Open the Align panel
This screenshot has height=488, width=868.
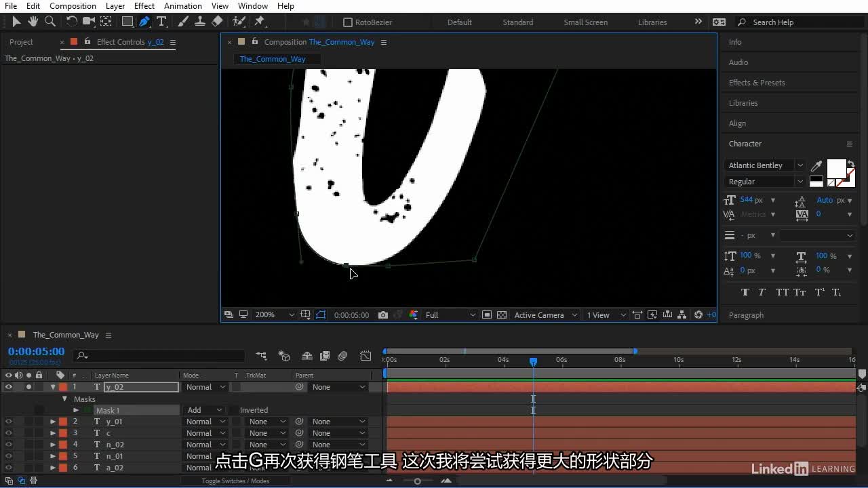(737, 123)
